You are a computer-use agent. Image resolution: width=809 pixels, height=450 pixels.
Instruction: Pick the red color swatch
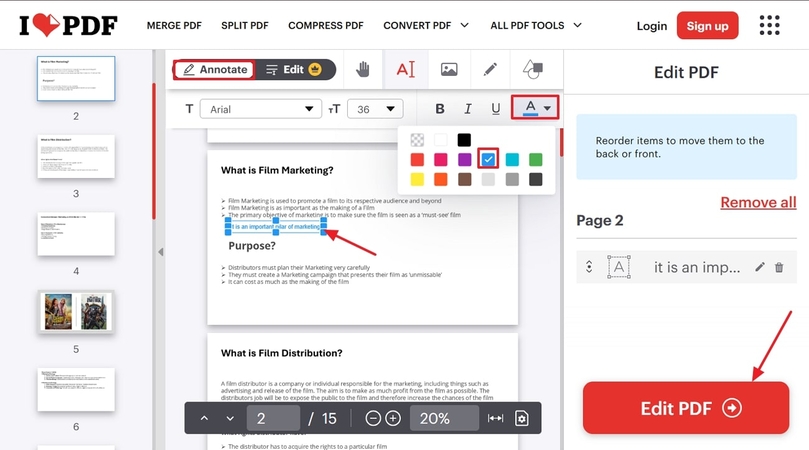tap(417, 159)
